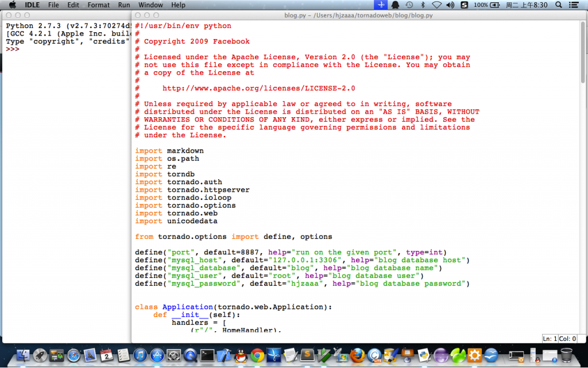
Task: Open the IDLE application menu
Action: tap(32, 5)
